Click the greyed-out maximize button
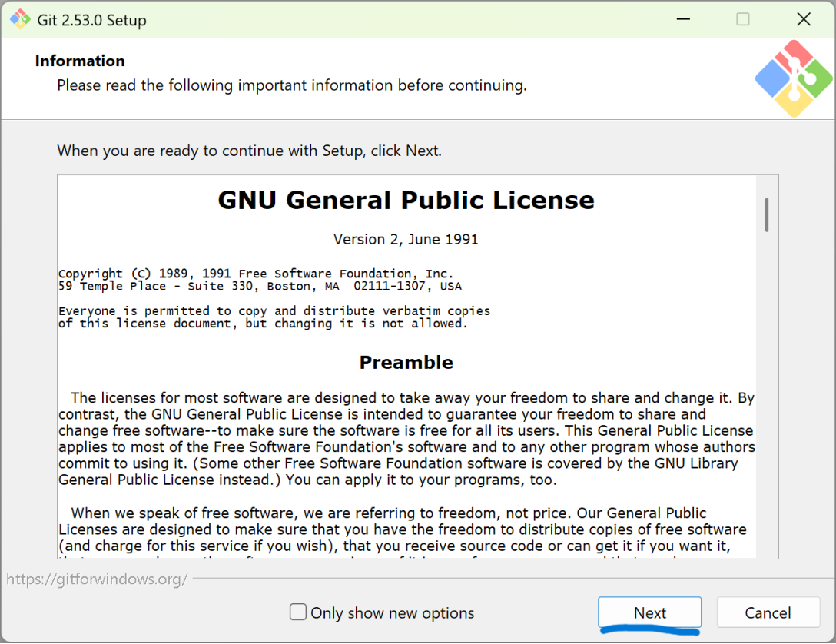The height and width of the screenshot is (644, 836). point(742,20)
